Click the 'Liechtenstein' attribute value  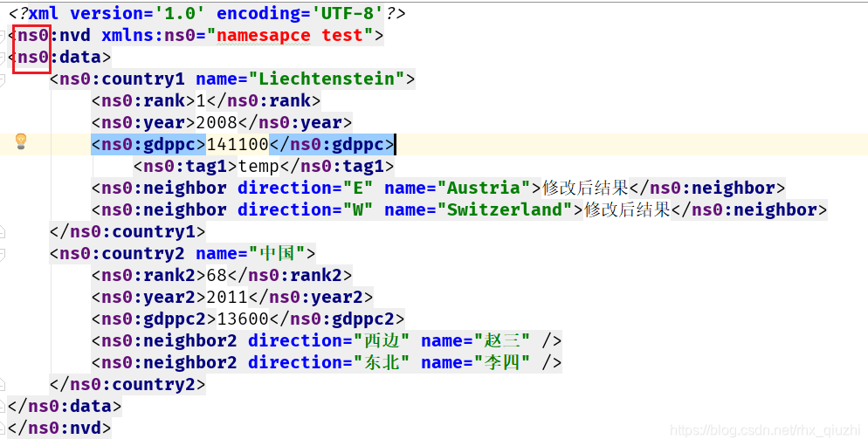(x=327, y=79)
